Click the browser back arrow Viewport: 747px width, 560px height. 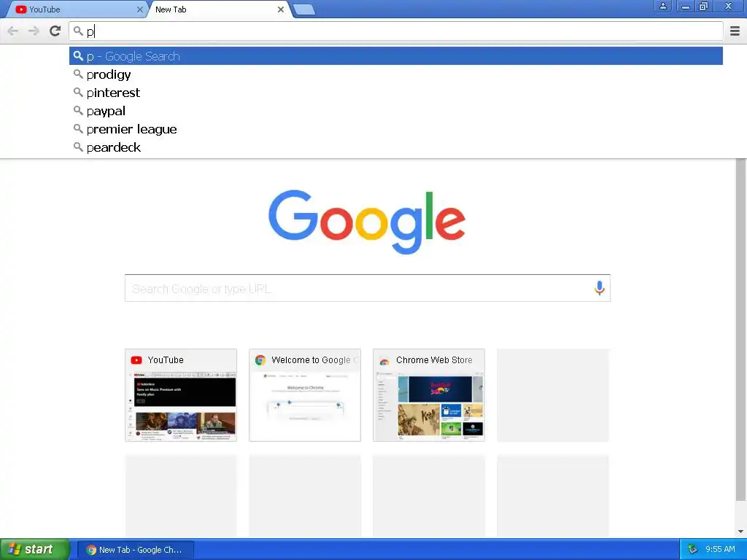point(13,31)
